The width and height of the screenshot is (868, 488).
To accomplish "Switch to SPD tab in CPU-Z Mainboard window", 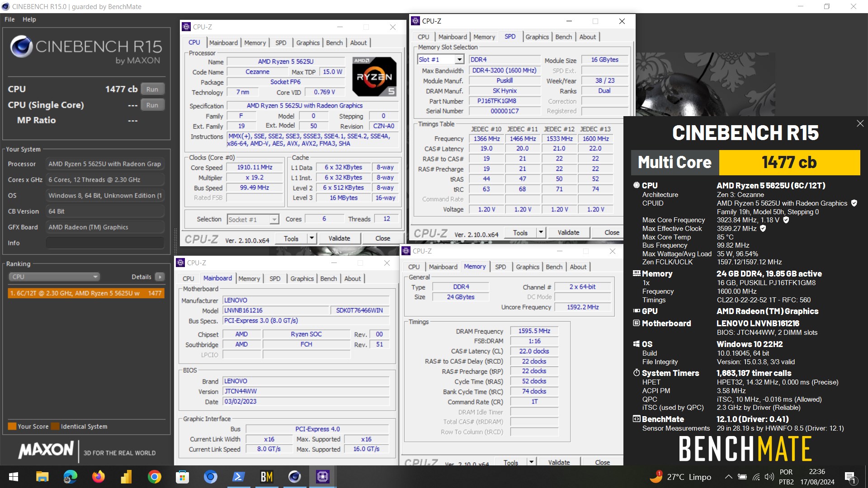I will [x=275, y=278].
